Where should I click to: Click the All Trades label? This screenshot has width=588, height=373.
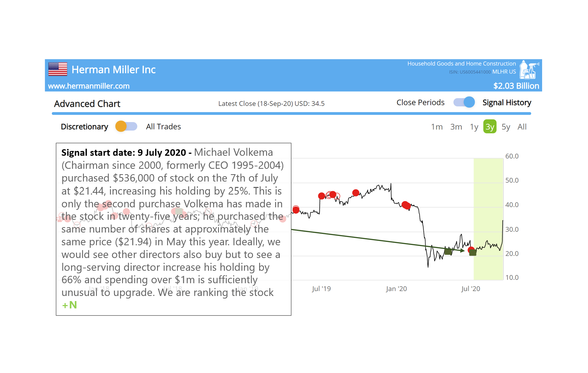click(x=163, y=127)
